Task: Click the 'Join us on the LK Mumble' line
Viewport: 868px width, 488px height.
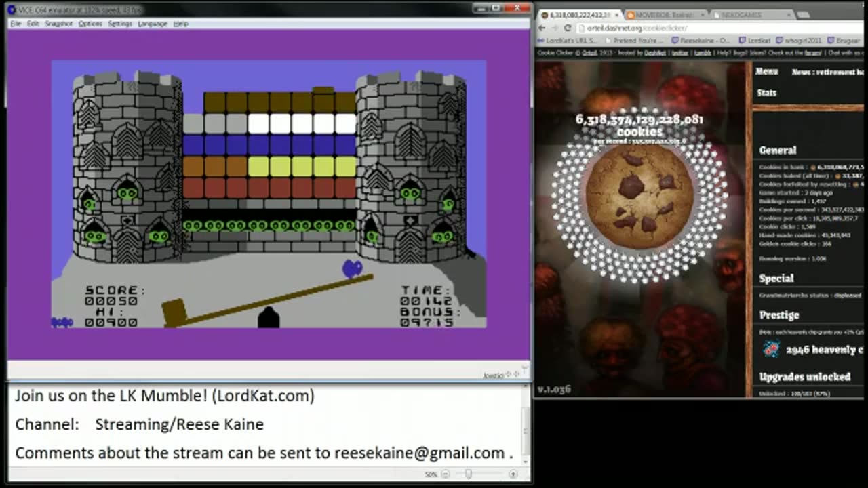Action: (165, 396)
